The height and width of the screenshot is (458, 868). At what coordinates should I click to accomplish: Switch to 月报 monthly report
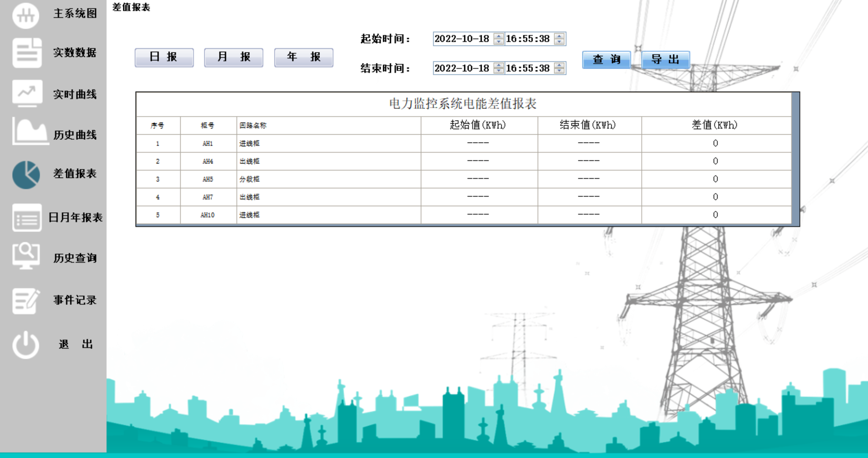click(234, 57)
